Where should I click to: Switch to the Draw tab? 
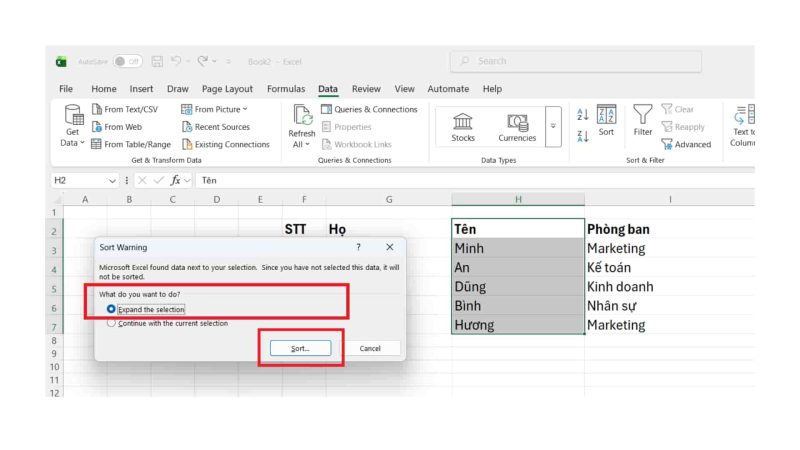click(178, 89)
